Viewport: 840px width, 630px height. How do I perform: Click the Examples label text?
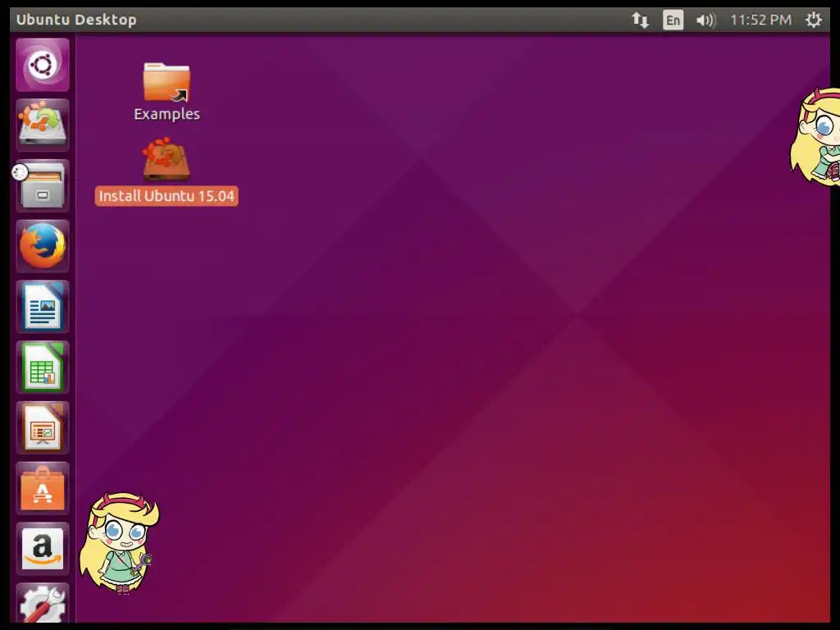point(167,114)
